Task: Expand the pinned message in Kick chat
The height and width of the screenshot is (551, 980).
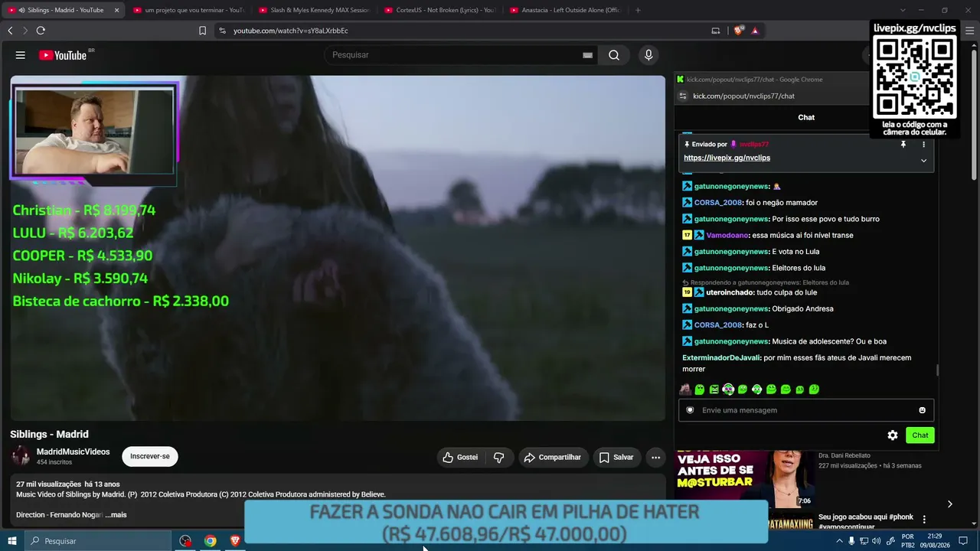Action: pos(923,161)
